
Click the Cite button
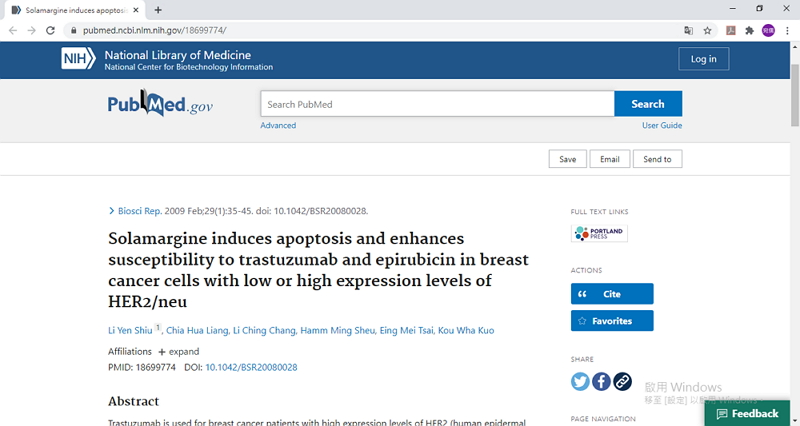(612, 294)
